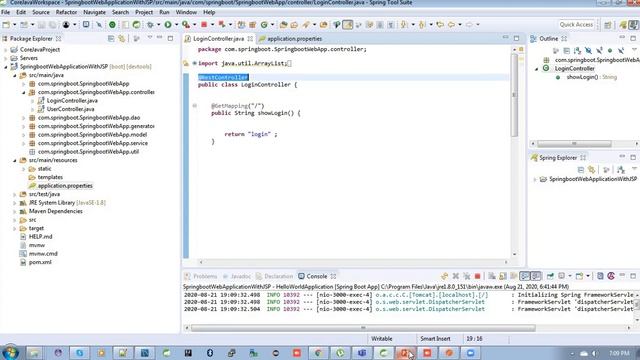The width and height of the screenshot is (640, 360).
Task: Click Remove Launch X icon in console
Action: [x=456, y=276]
